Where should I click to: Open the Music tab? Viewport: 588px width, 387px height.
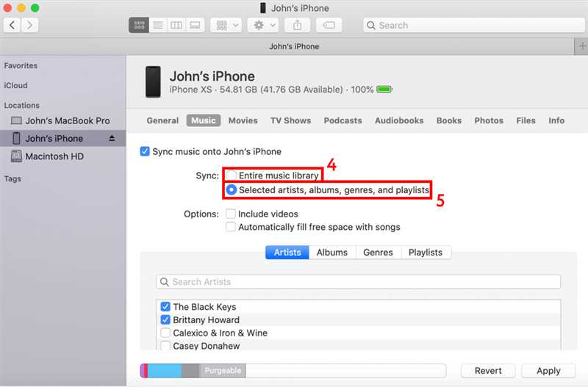pos(204,120)
